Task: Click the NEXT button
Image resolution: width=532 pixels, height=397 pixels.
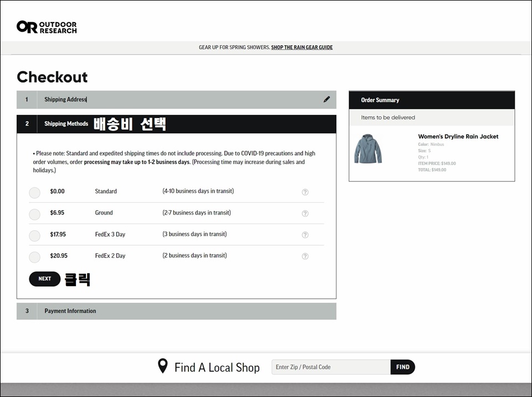Action: coord(45,279)
